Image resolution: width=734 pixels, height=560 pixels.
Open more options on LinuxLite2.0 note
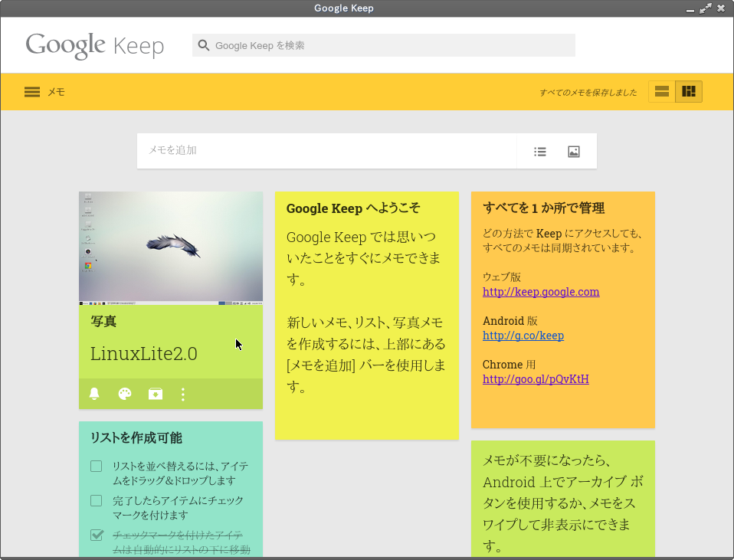(183, 395)
